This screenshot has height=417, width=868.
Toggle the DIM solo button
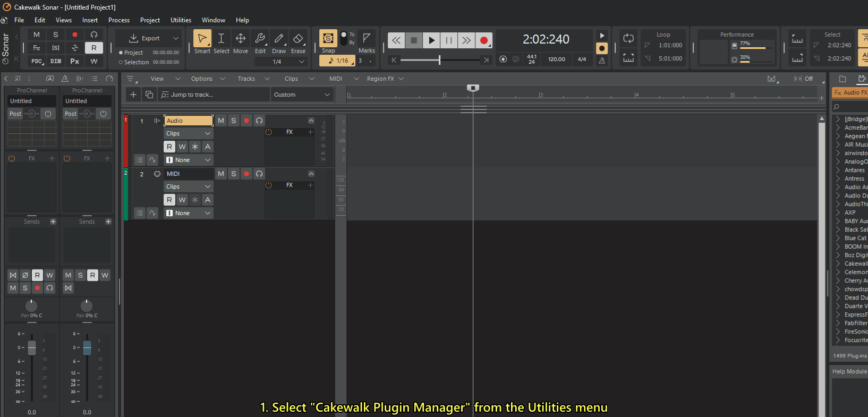56,62
